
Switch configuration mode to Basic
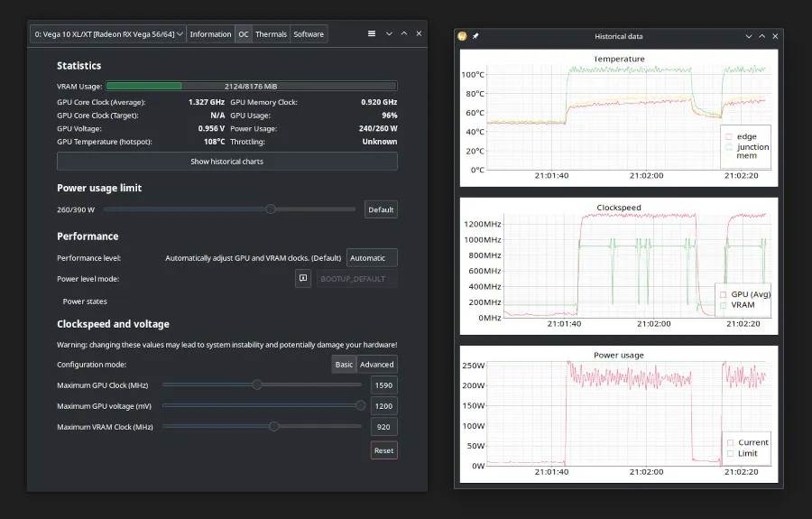click(344, 365)
